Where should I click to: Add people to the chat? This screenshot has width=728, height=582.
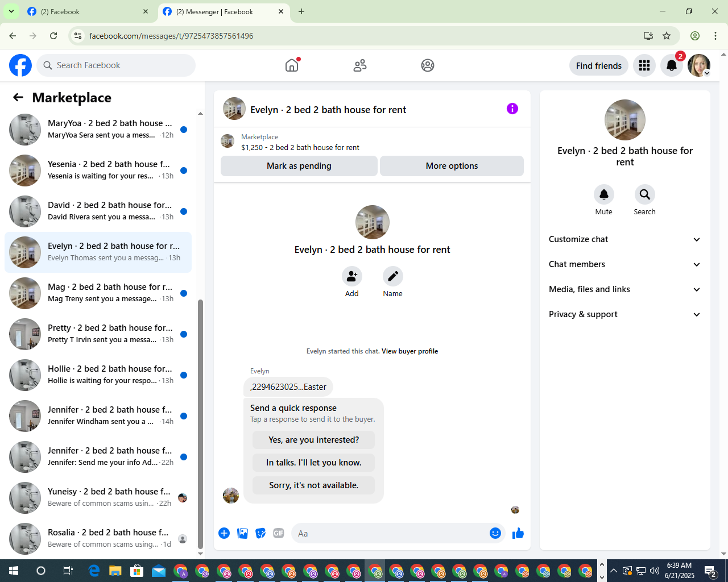click(x=352, y=276)
